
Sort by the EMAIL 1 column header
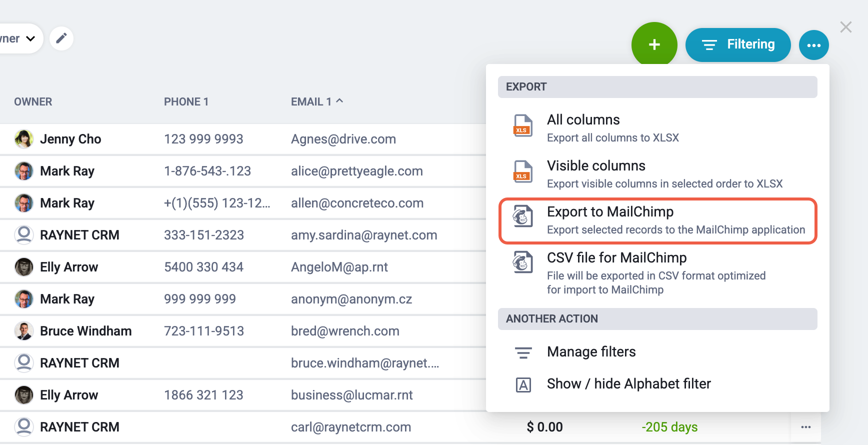point(316,101)
